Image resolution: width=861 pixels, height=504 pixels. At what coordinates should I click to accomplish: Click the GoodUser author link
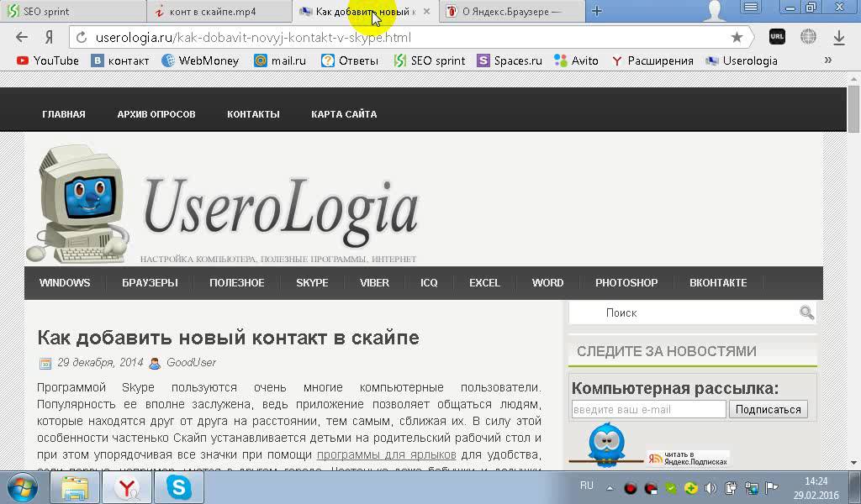(x=191, y=363)
